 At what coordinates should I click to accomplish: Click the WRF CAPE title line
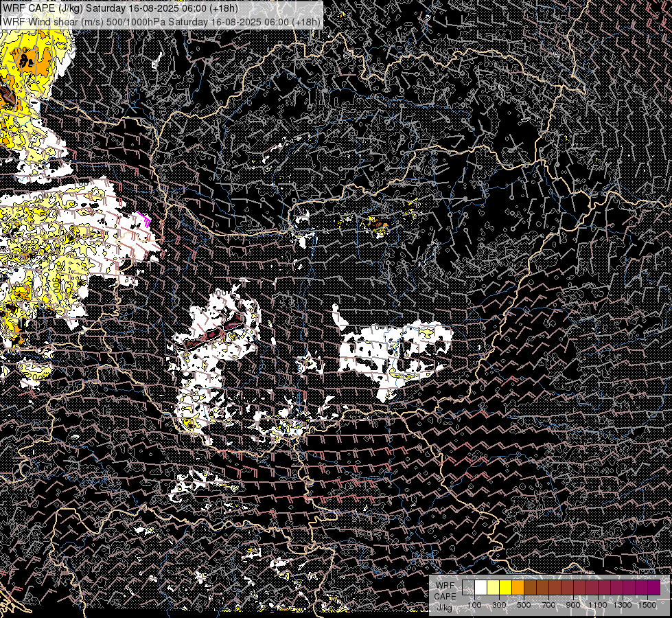pos(120,8)
